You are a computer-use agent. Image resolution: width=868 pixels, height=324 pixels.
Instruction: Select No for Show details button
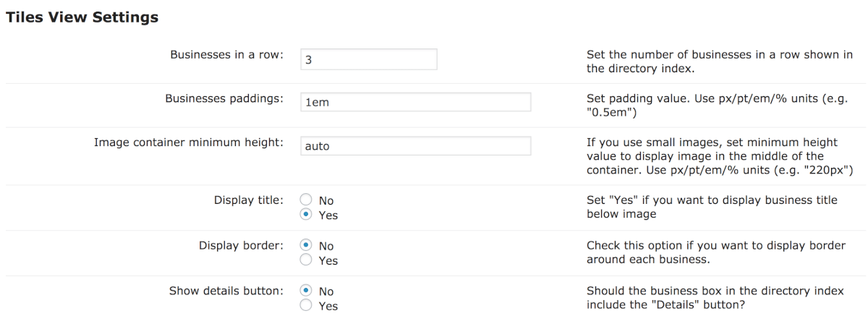pyautogui.click(x=306, y=291)
